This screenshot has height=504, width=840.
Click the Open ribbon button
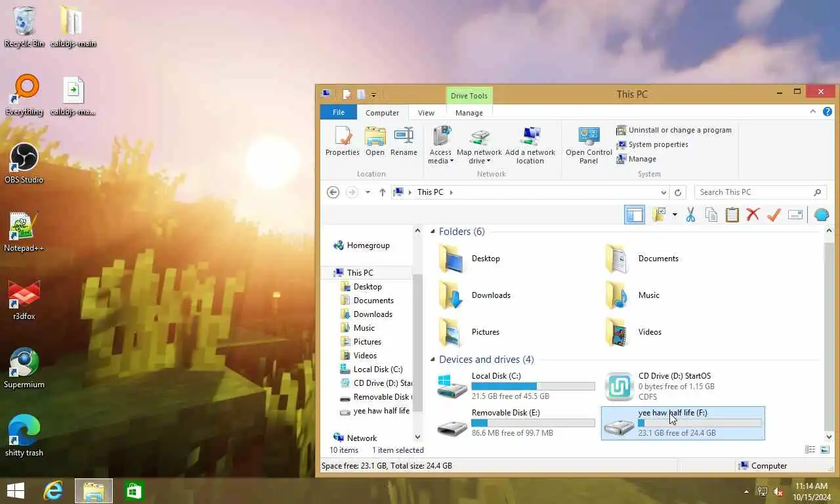point(375,142)
